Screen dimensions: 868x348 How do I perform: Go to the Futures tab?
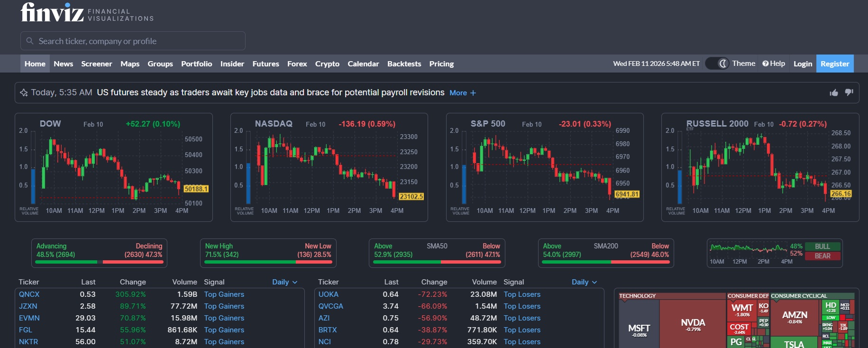coord(265,64)
